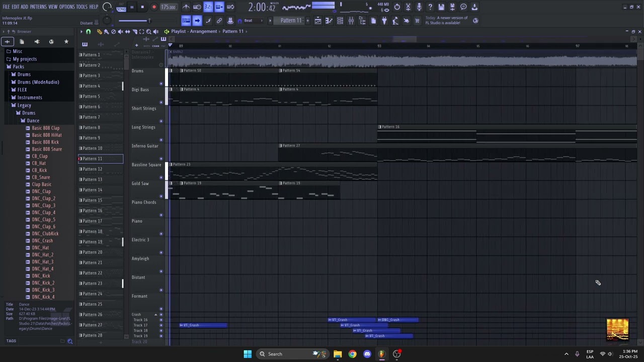Open the EDIT menu
Image resolution: width=644 pixels, height=362 pixels.
coord(16,7)
